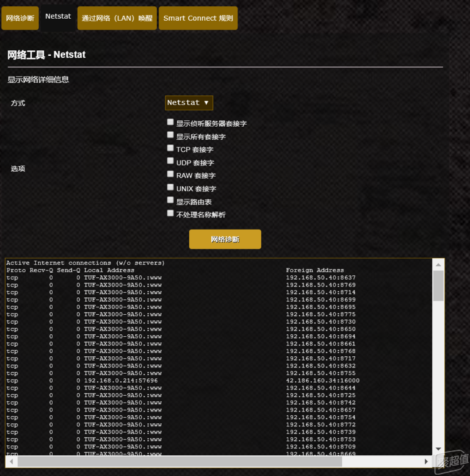Screen dimensions: 470x476
Task: Click foreign address 192.168.50.40:8755
Action: (321, 373)
